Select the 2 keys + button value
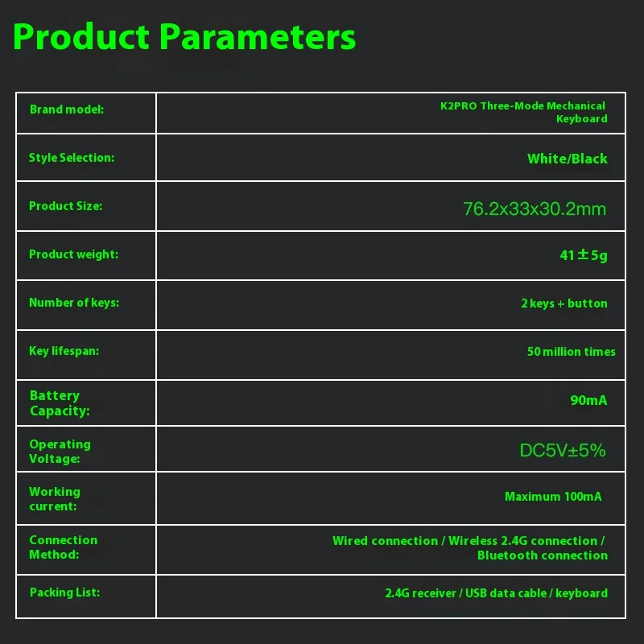This screenshot has width=644, height=644. pyautogui.click(x=563, y=303)
